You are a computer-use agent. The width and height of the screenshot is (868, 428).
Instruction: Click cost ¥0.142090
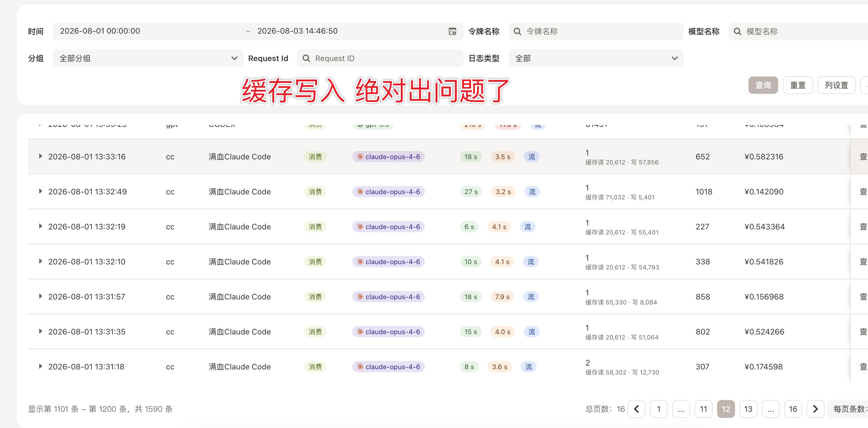click(x=764, y=192)
